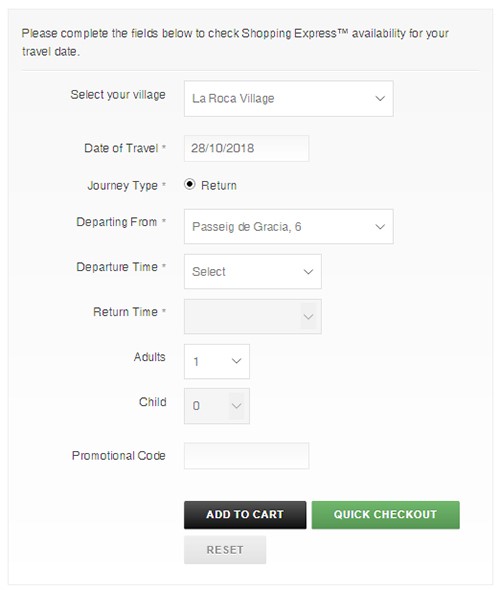Click the green Quick Checkout button
This screenshot has height=590, width=500.
click(x=386, y=515)
